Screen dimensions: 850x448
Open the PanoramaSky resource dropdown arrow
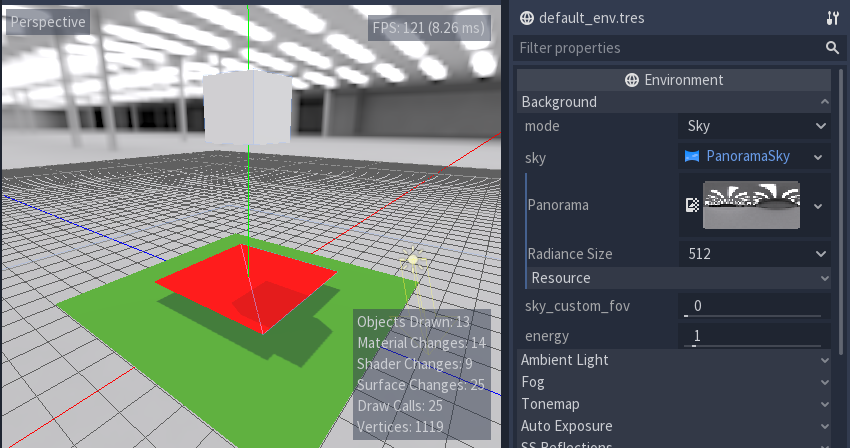click(x=818, y=157)
